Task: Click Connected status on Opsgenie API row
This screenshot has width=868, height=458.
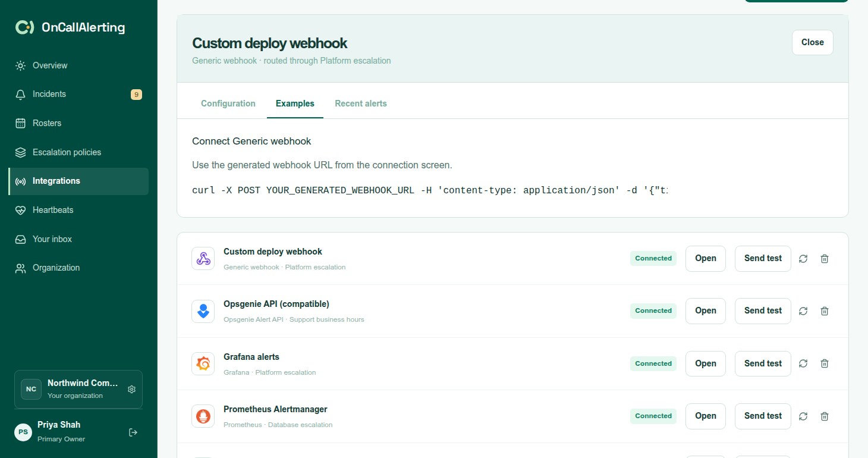Action: (653, 310)
